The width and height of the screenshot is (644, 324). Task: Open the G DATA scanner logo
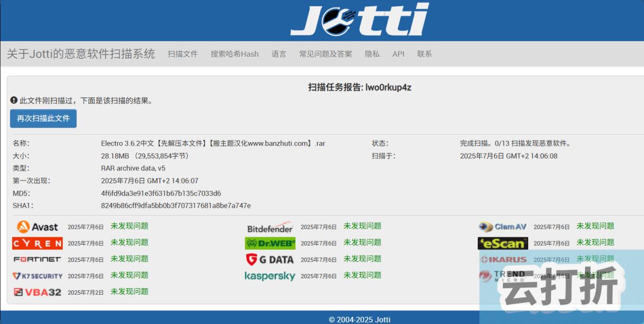coord(270,259)
